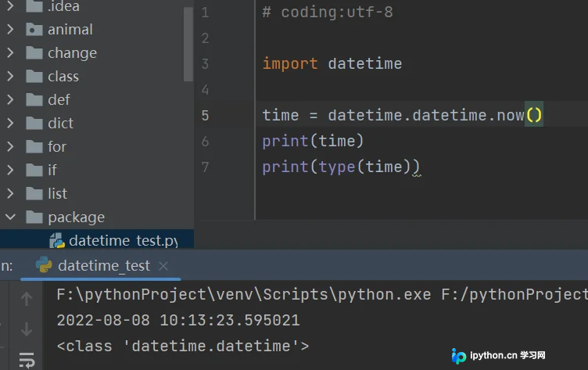Expand the change folder
This screenshot has height=370, width=588.
pyautogui.click(x=10, y=53)
